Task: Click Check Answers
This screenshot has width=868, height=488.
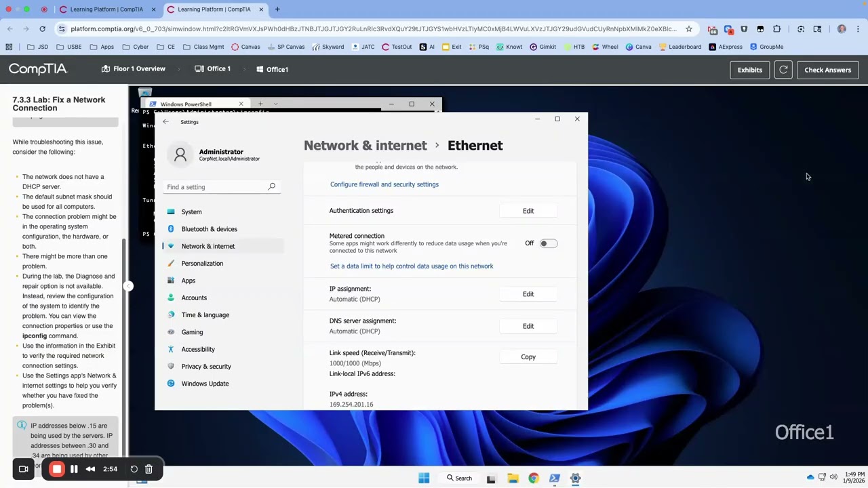Action: tap(827, 70)
